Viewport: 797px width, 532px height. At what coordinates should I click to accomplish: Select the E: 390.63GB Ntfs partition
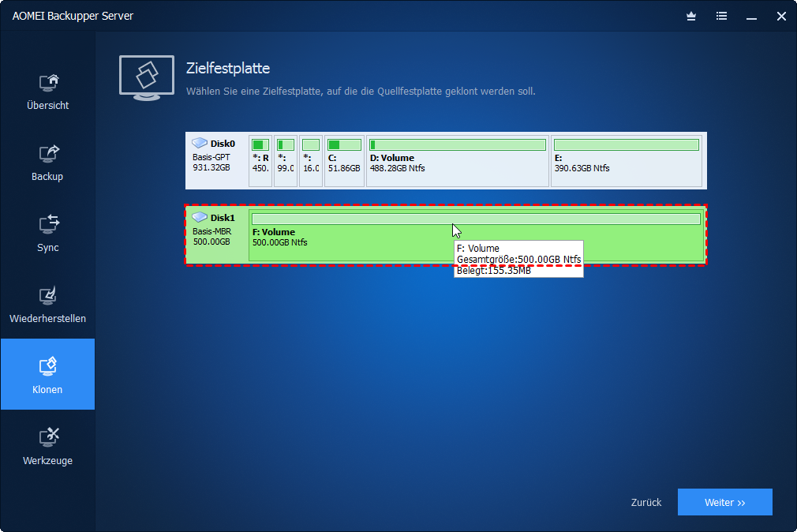pos(627,161)
